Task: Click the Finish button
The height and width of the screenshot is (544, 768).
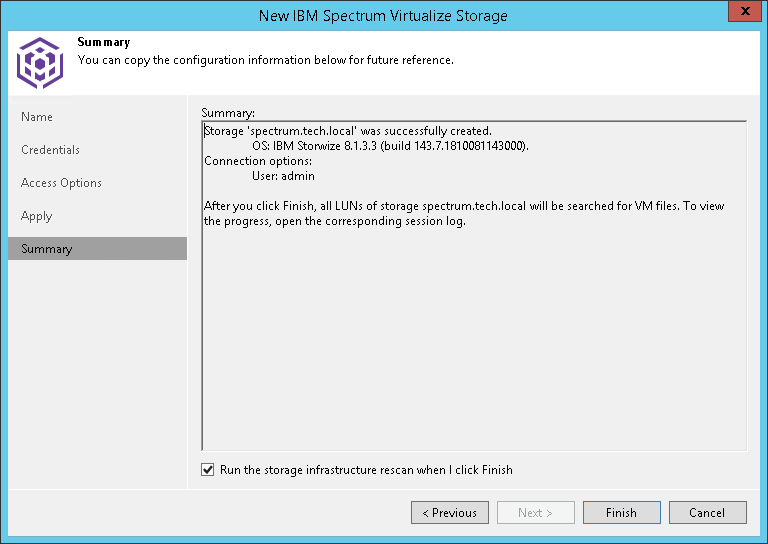Action: 622,513
